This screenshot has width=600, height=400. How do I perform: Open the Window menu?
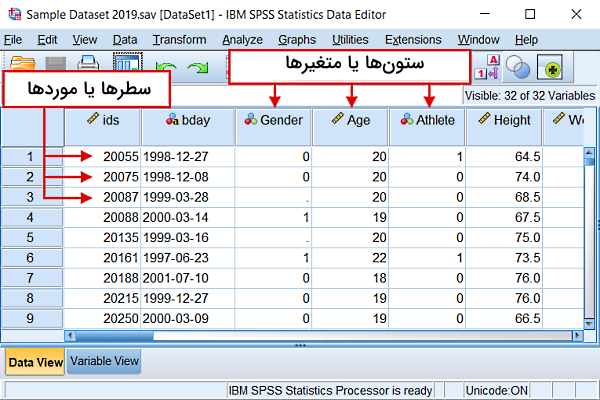(478, 40)
